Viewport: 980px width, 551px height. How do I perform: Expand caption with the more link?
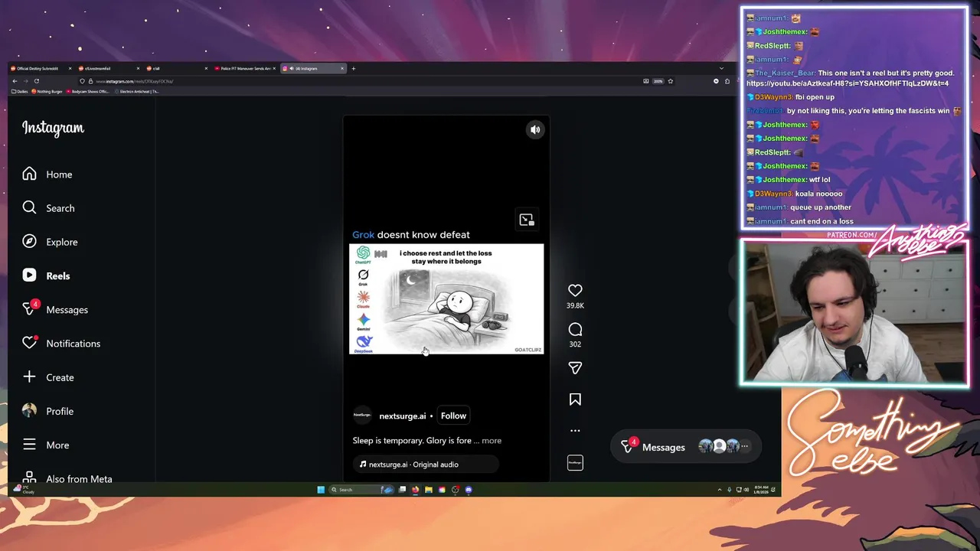coord(492,441)
